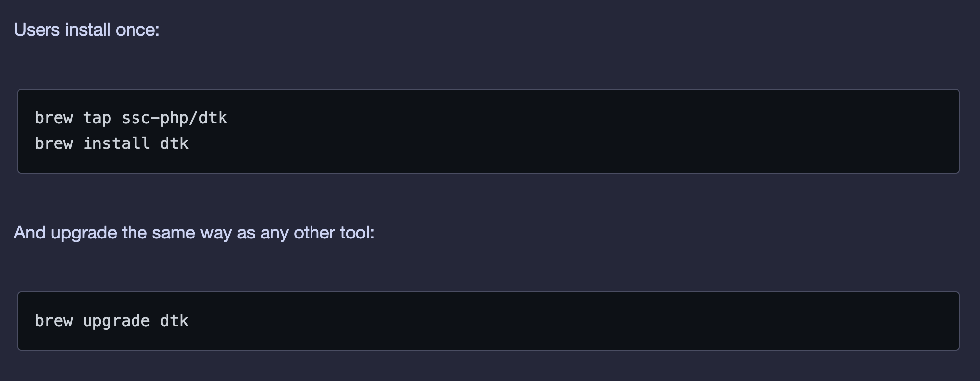
Task: Click the word 'ssc-php/dtk' in the first code block
Action: click(x=174, y=118)
